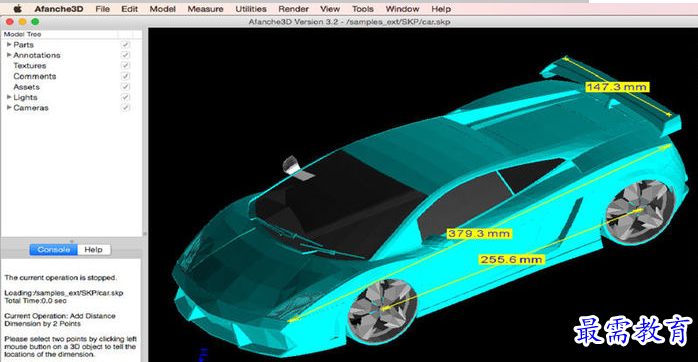The width and height of the screenshot is (698, 362).
Task: Click the 147.3 mm dimension label
Action: coord(617,87)
